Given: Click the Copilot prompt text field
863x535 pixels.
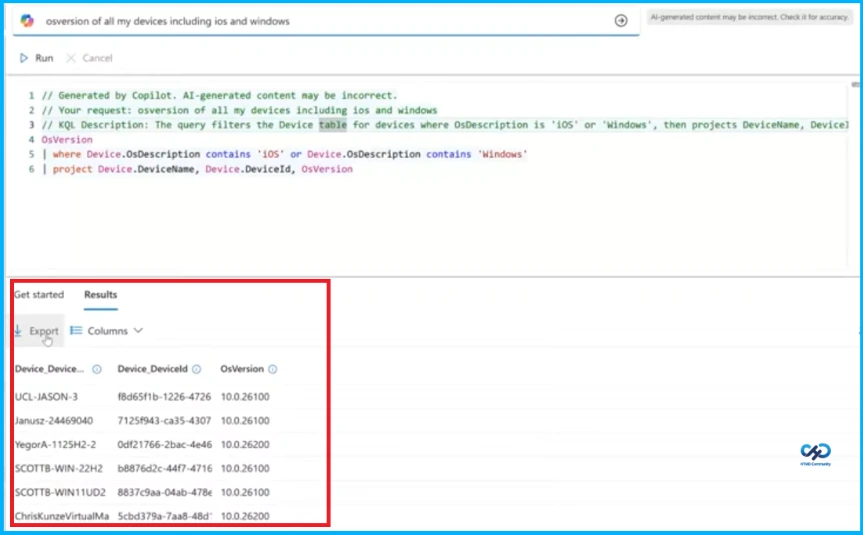Looking at the screenshot, I should [x=325, y=21].
